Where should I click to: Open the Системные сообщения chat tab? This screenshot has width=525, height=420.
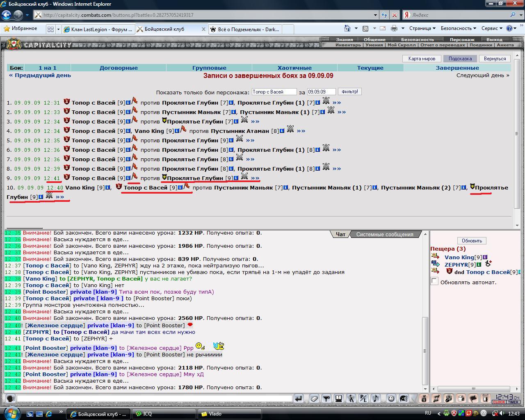point(385,234)
